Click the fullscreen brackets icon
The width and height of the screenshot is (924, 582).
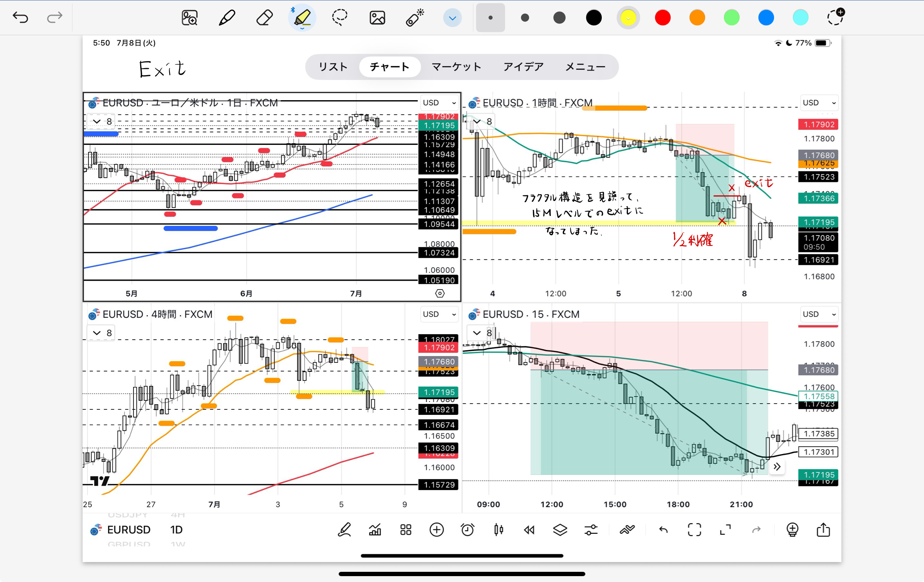click(694, 530)
